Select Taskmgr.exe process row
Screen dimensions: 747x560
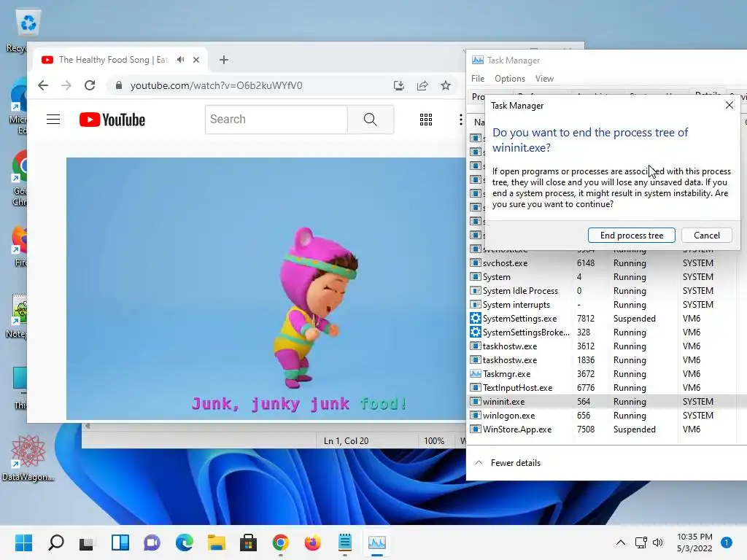tap(606, 374)
